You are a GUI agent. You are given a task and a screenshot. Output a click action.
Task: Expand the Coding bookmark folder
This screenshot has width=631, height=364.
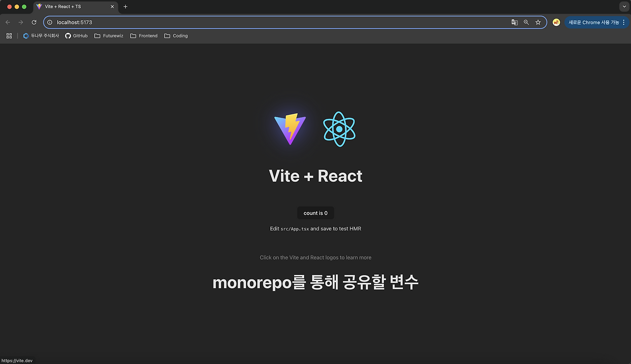pyautogui.click(x=176, y=35)
